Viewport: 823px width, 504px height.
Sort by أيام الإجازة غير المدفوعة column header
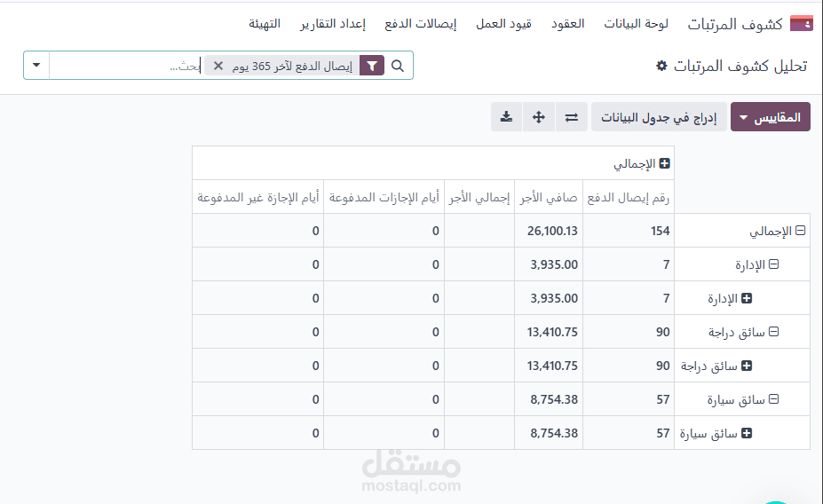[x=258, y=197]
